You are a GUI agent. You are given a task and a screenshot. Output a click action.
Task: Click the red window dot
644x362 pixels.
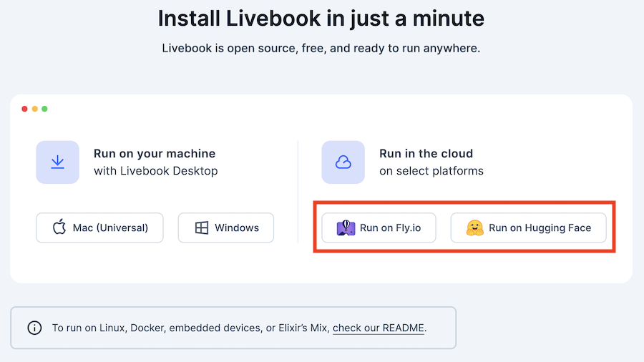click(24, 109)
